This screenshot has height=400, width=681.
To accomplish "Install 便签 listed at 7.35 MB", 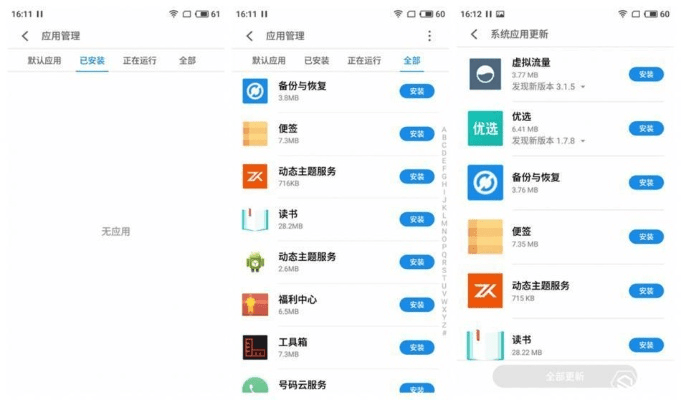I will point(646,237).
